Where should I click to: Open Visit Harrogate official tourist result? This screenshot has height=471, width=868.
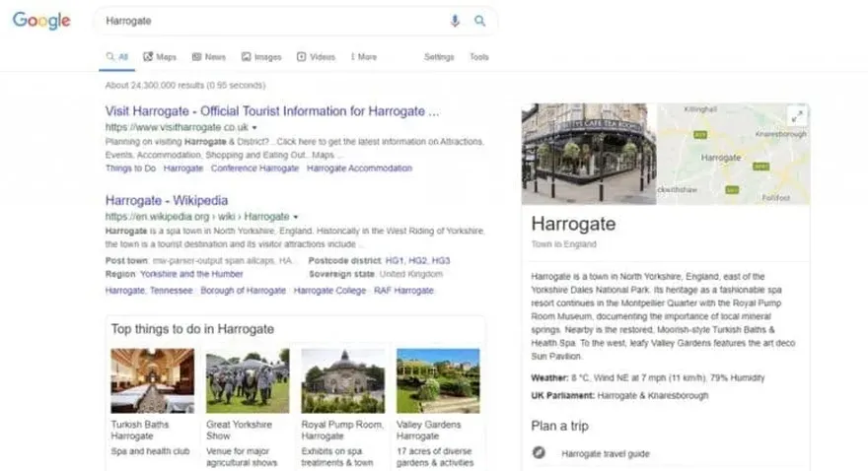click(272, 111)
